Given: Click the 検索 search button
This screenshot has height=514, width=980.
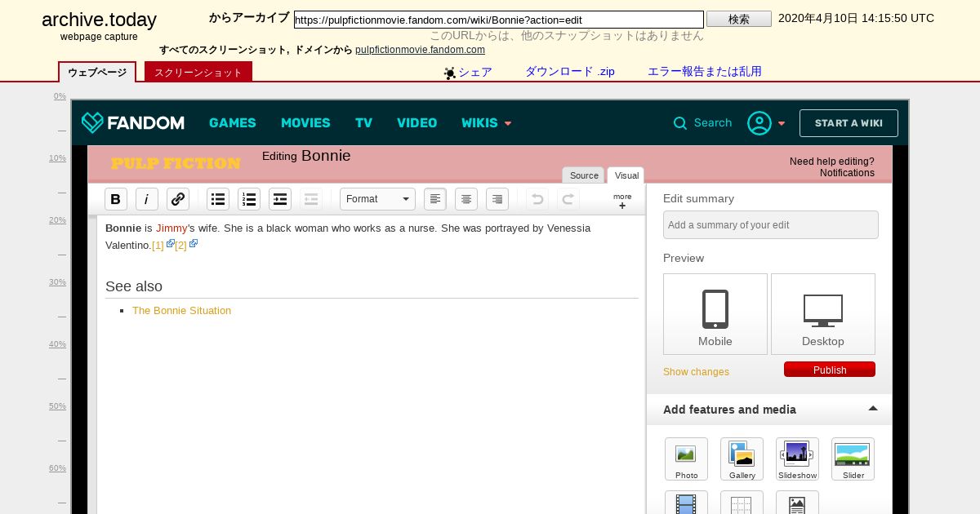Looking at the screenshot, I should pyautogui.click(x=739, y=19).
